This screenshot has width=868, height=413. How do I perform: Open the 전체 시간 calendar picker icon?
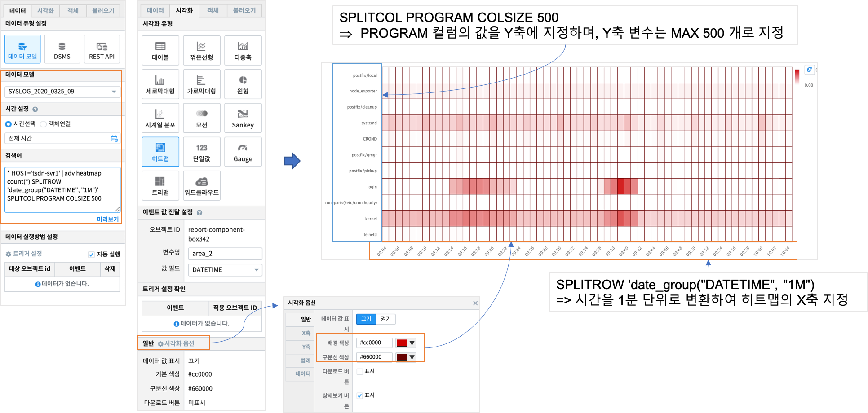[114, 139]
